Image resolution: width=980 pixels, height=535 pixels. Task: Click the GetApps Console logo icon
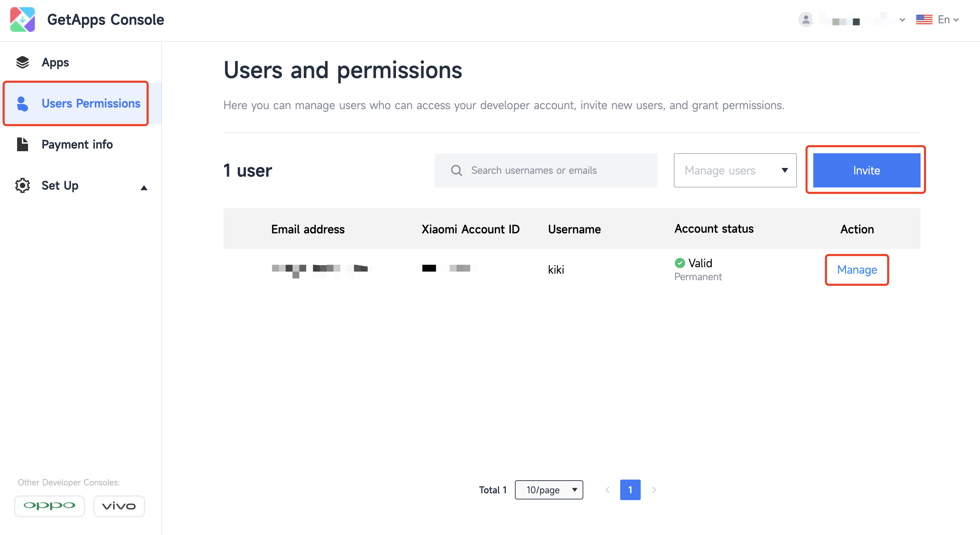[x=23, y=19]
